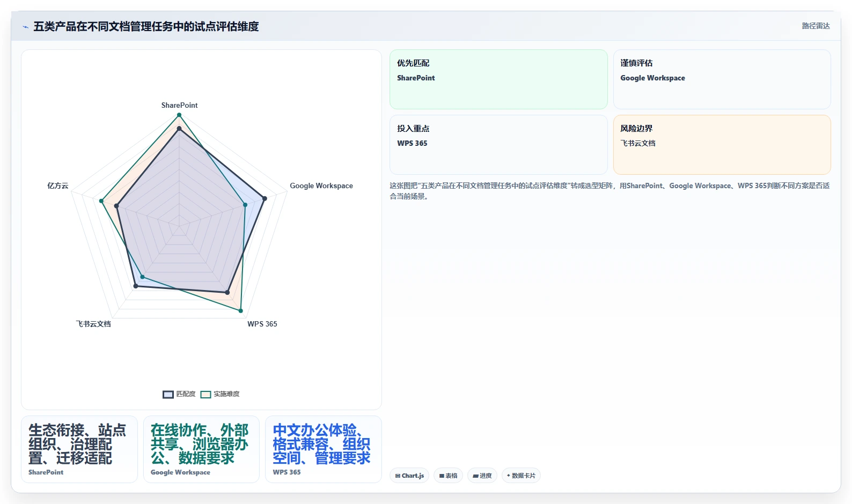Click the page title 五类产品在不同文档管理任务中的试点评估维度
852x504 pixels.
click(146, 26)
